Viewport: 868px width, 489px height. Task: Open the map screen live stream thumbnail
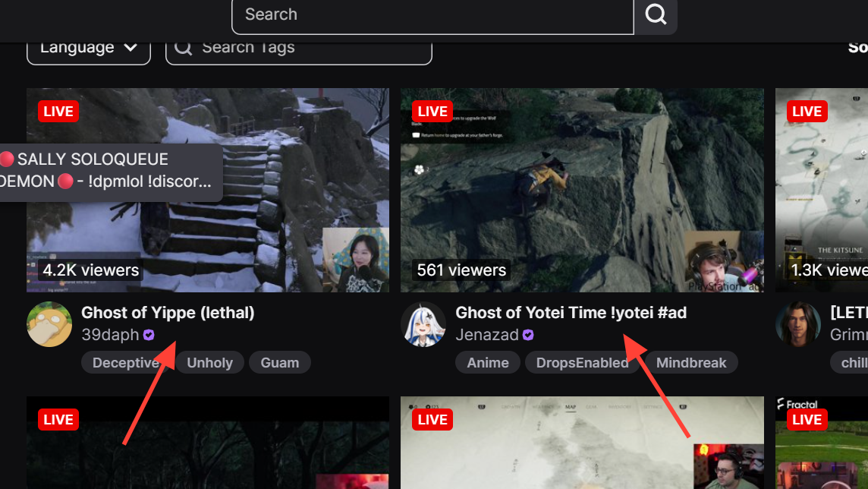[x=582, y=443]
